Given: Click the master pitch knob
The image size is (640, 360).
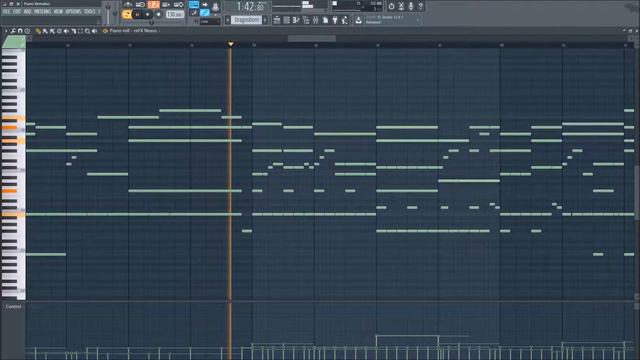Looking at the screenshot, I should click(x=115, y=14).
